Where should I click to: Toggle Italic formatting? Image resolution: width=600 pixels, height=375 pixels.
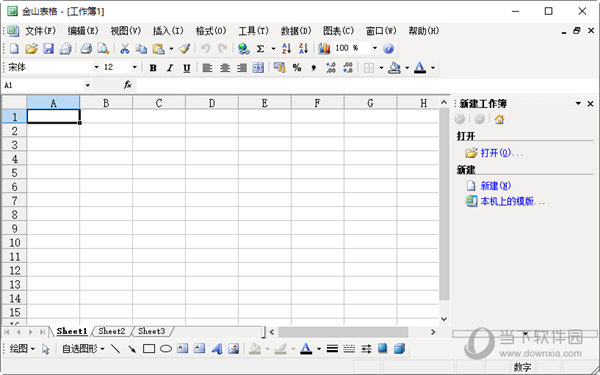tap(170, 68)
